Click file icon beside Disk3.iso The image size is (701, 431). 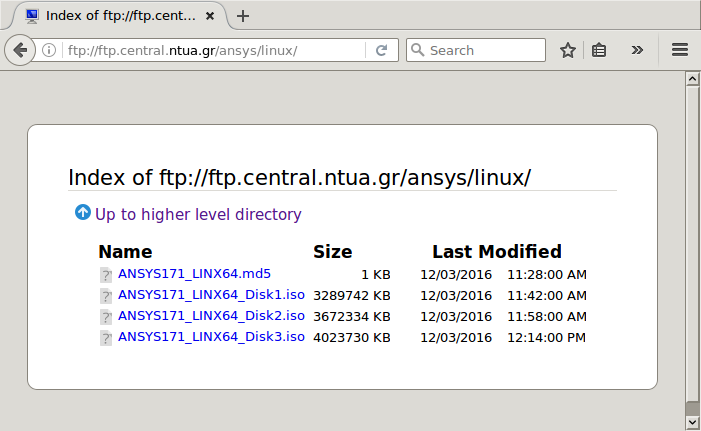(x=106, y=338)
